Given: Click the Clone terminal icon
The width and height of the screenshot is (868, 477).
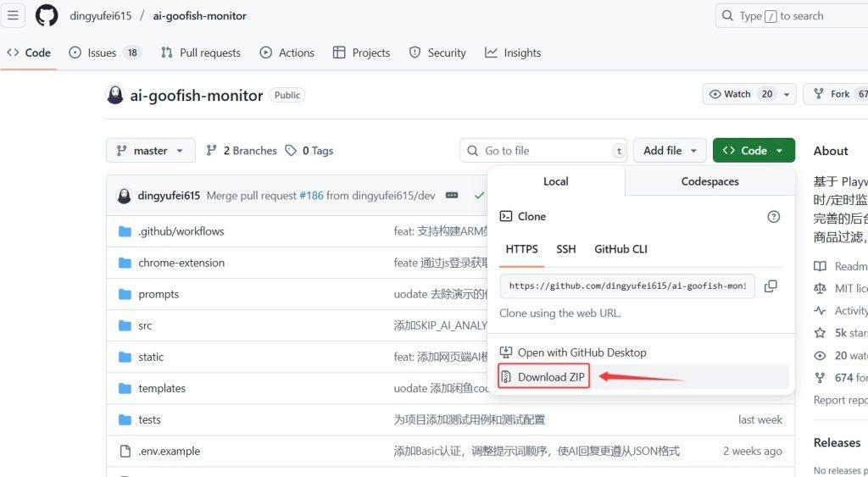Looking at the screenshot, I should (x=506, y=216).
